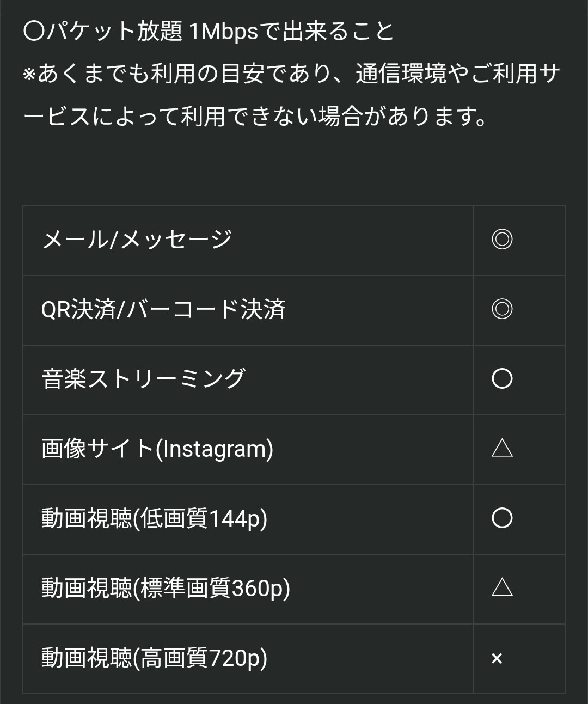588x704 pixels.
Task: Tap the circle mark in the 音楽ストリーミング row
Action: tap(502, 379)
